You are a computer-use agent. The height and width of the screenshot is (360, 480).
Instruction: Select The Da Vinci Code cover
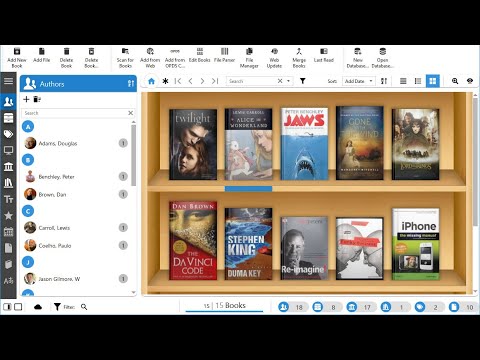point(193,240)
